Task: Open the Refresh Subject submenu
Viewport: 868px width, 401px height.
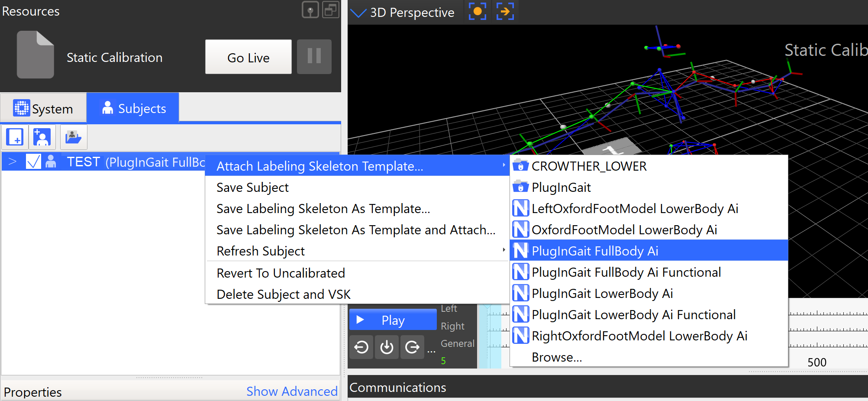Action: pyautogui.click(x=357, y=251)
